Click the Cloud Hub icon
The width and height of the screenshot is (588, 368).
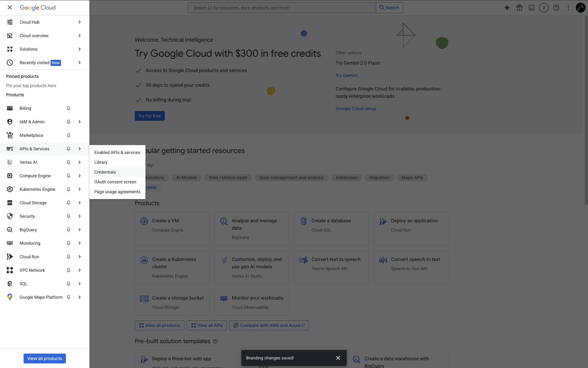10,22
